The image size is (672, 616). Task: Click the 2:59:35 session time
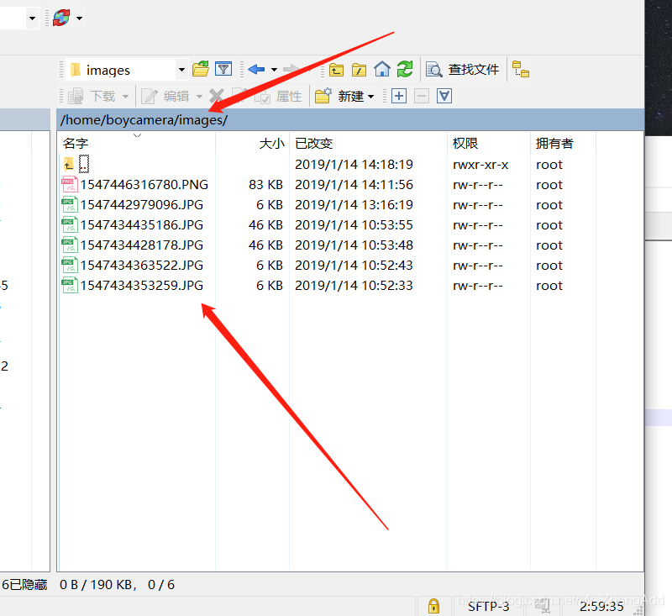601,607
